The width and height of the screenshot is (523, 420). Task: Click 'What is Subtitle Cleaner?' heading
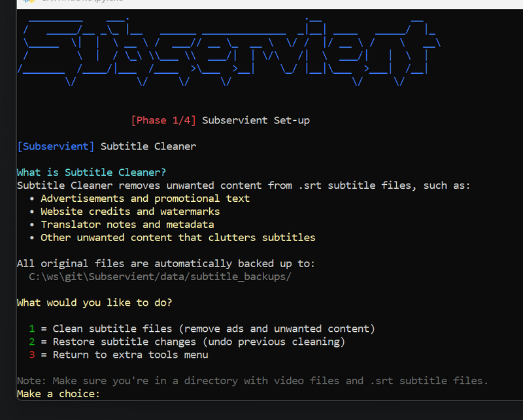(x=92, y=172)
